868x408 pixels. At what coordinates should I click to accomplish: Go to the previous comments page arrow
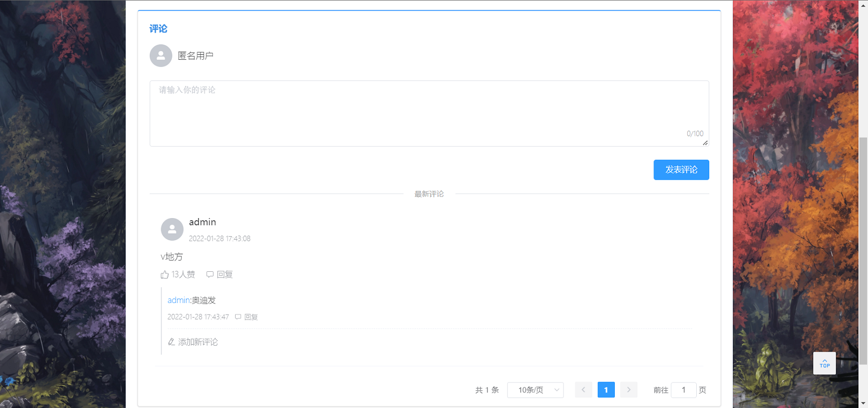[x=583, y=390]
